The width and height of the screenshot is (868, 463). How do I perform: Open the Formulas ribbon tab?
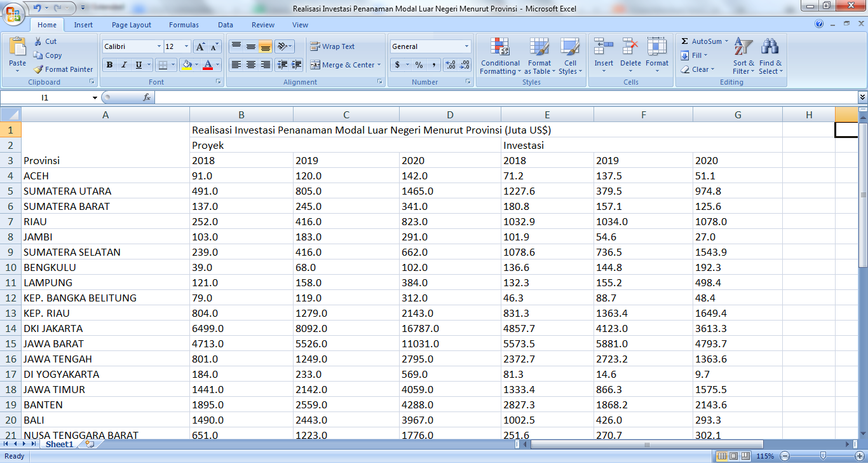pos(184,25)
